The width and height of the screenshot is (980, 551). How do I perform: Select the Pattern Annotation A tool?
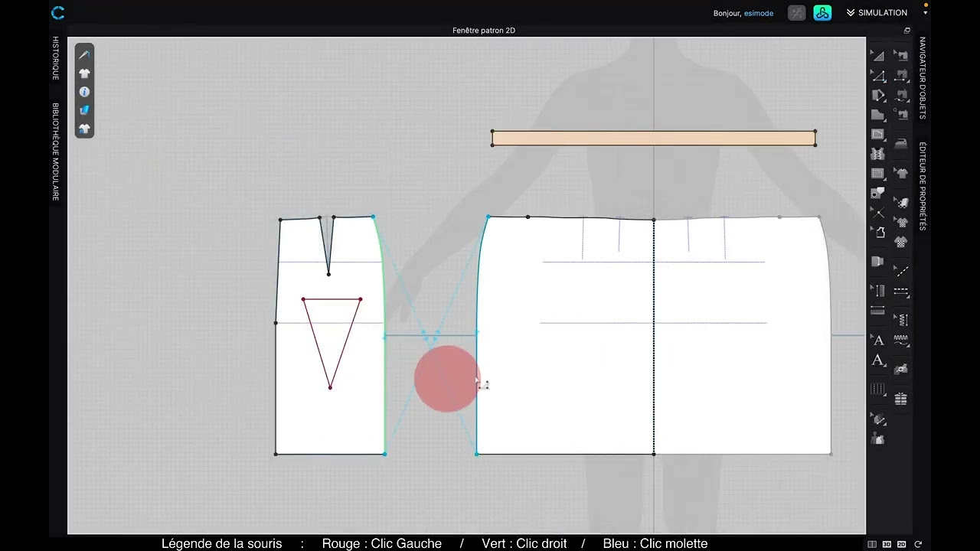[x=878, y=360]
